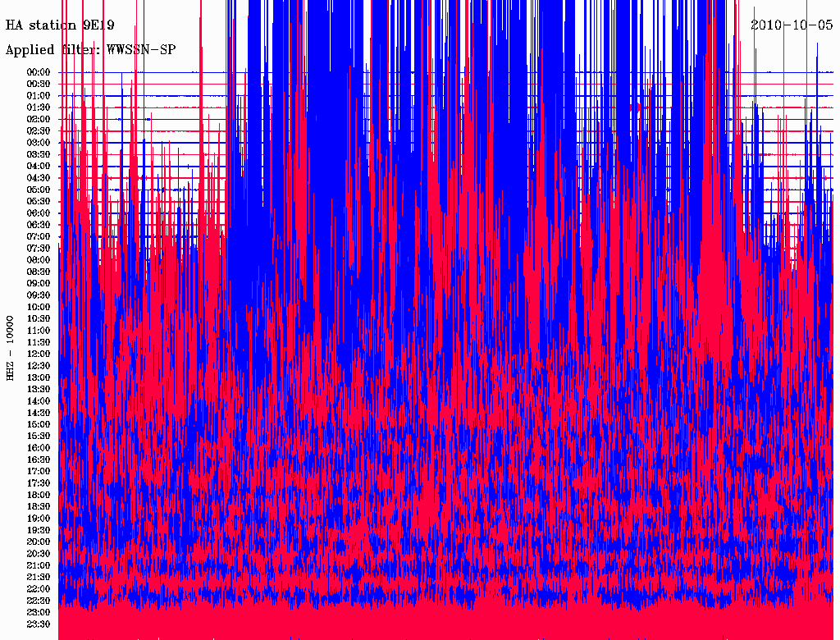Click the 04:00 time label

click(x=39, y=167)
